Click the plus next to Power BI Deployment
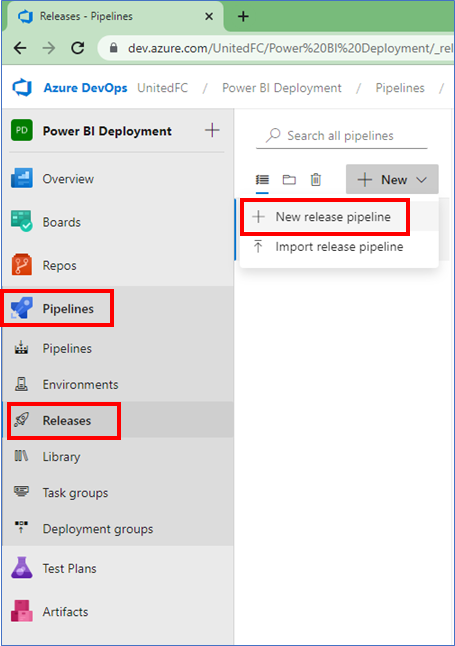455x646 pixels. click(212, 130)
